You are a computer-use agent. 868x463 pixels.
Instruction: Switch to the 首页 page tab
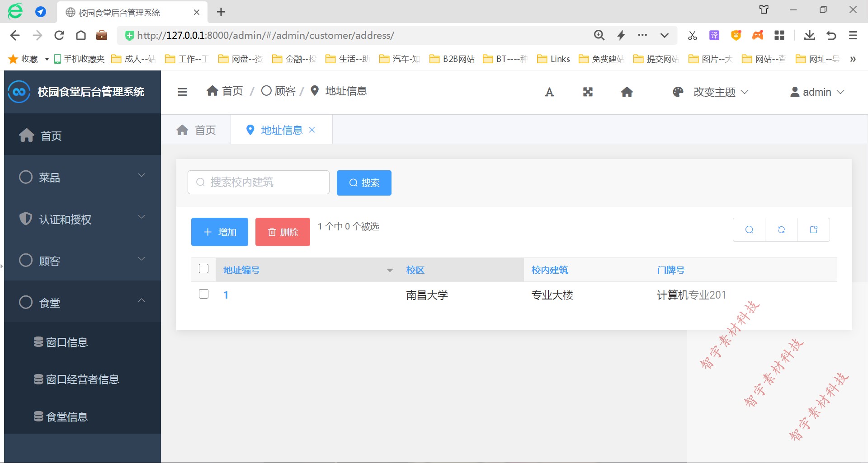(x=196, y=130)
